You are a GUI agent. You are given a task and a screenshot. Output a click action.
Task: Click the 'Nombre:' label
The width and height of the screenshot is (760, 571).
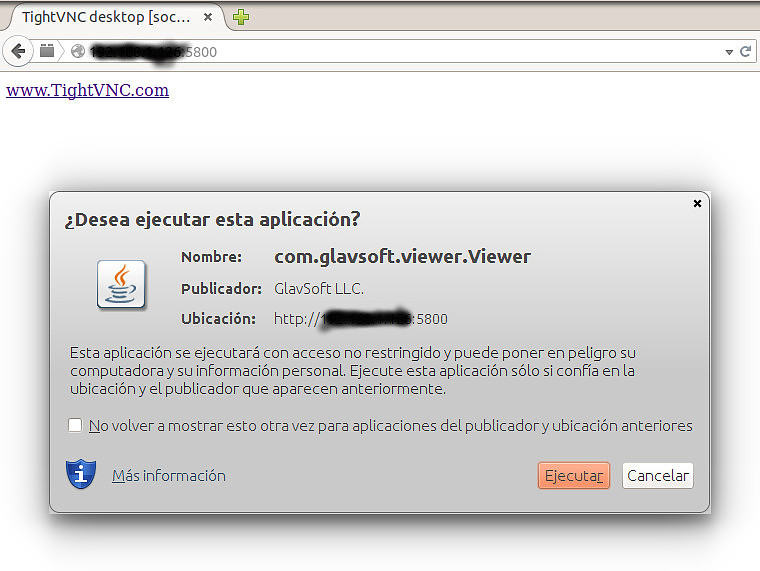pos(211,257)
